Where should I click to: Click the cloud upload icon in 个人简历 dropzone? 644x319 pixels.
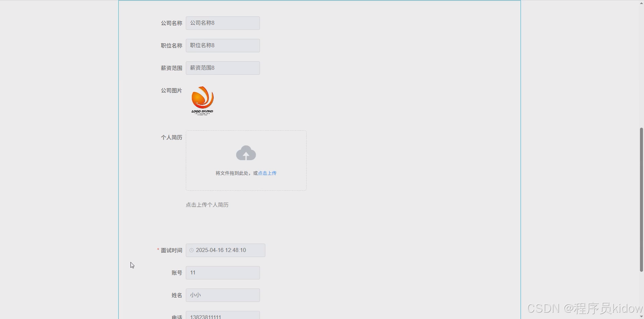point(246,153)
